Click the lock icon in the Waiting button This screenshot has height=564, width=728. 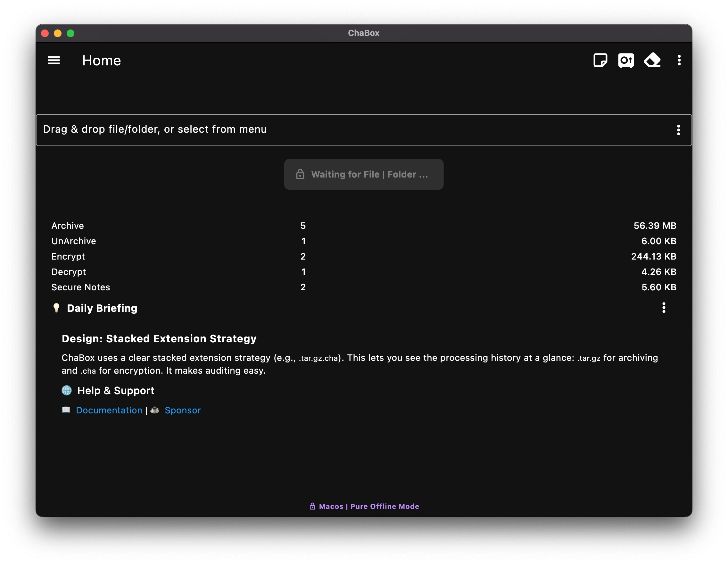(300, 174)
